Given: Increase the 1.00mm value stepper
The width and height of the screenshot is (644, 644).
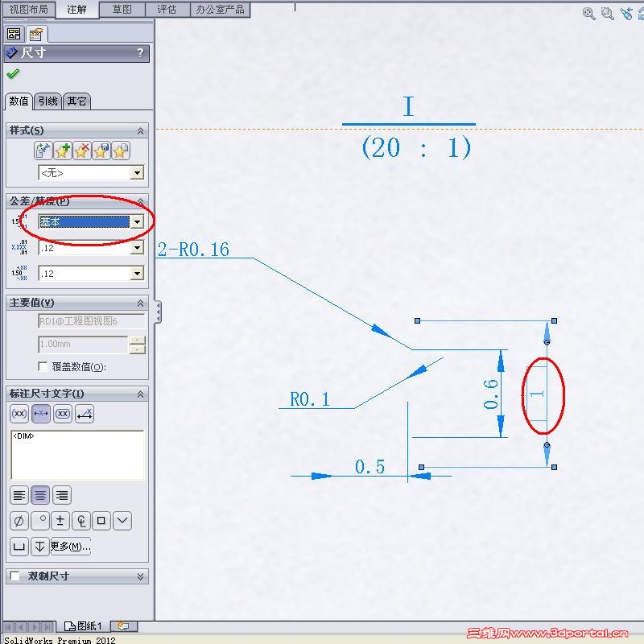Looking at the screenshot, I should click(x=137, y=340).
